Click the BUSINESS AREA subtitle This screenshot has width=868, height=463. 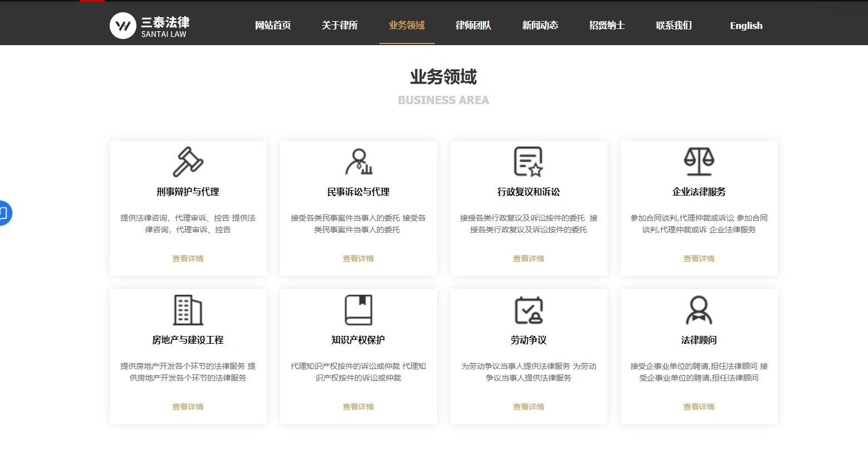[x=443, y=100]
